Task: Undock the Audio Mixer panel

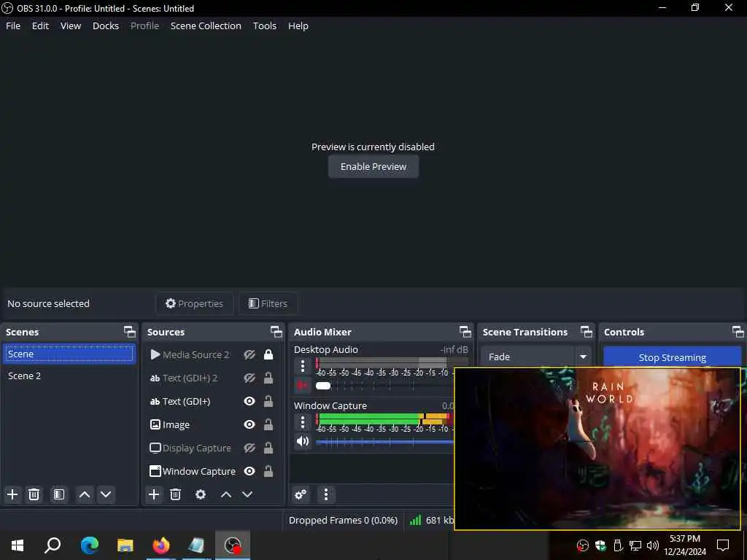Action: pyautogui.click(x=465, y=332)
